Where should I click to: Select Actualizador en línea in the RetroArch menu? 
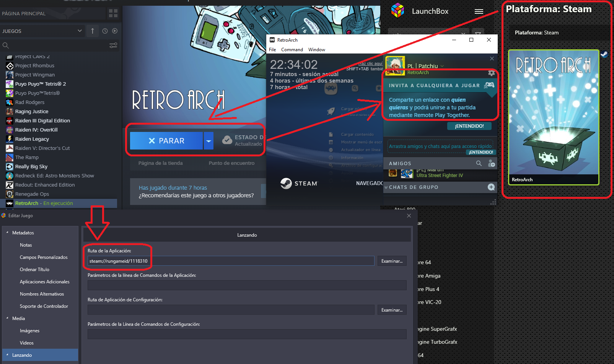tap(361, 150)
